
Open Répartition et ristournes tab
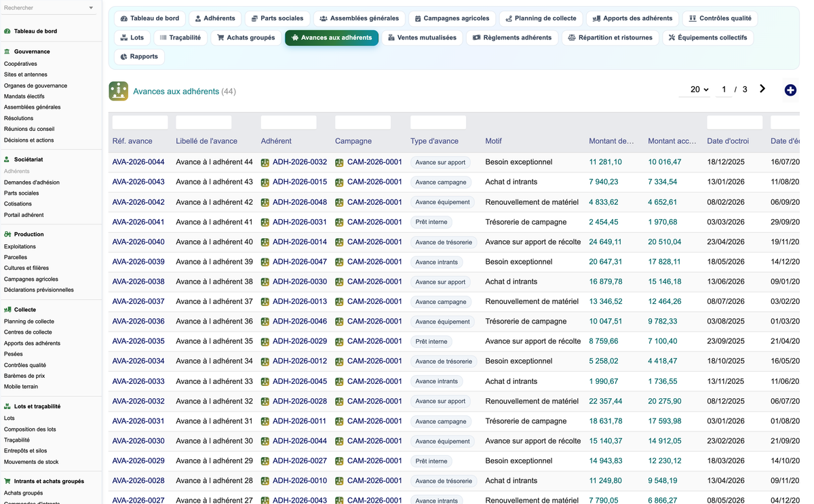click(x=610, y=37)
